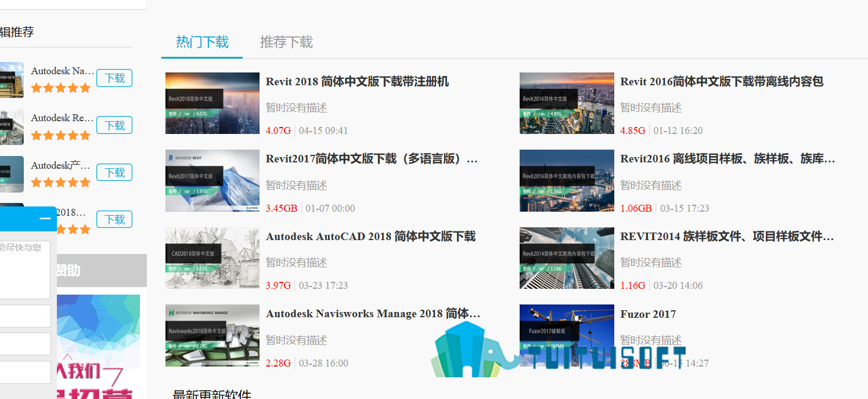Click sidebar thumbnail beside Autodesk Re…
Viewport: 868px width, 399px height.
(12, 127)
